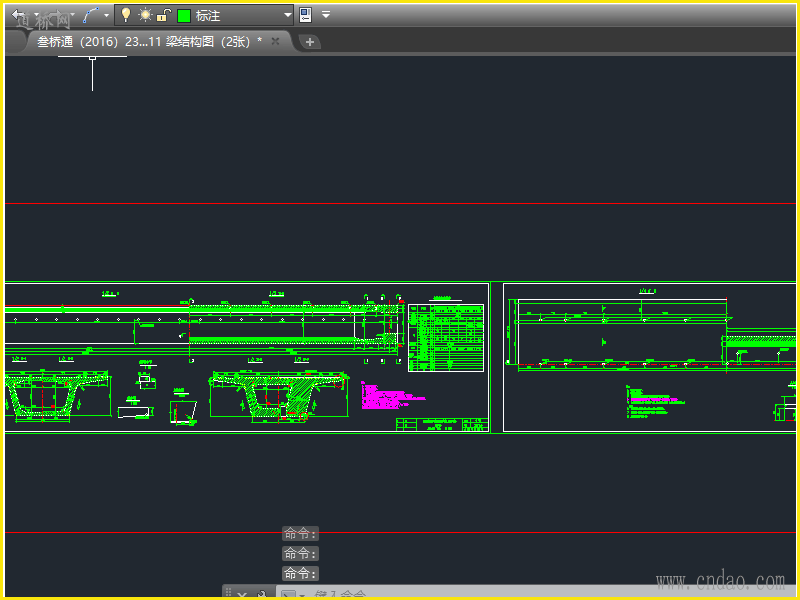Toggle the layer lock padlock icon
The image size is (800, 600).
point(163,15)
